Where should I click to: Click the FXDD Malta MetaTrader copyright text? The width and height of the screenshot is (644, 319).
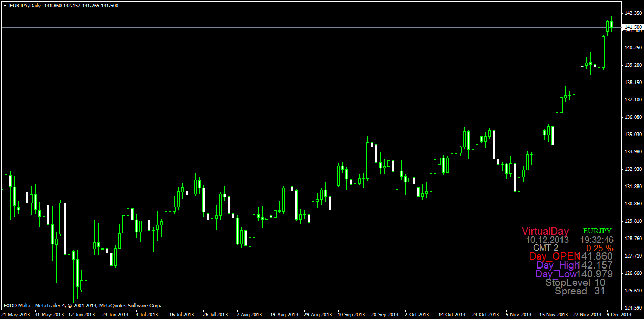[x=82, y=305]
